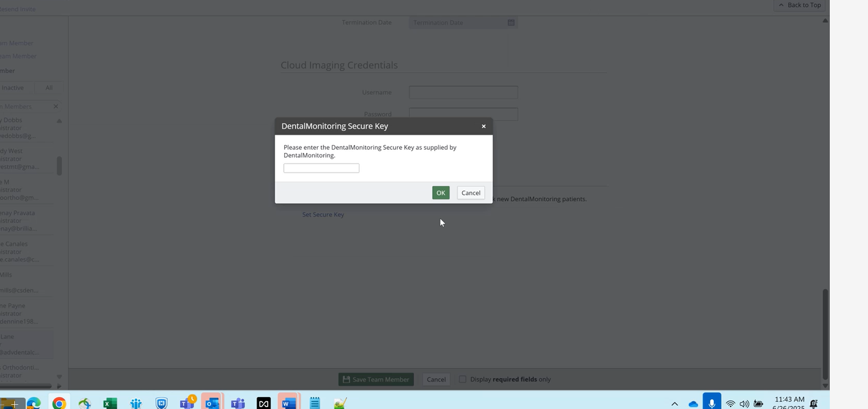Open the blue shield app in taskbar
Image resolution: width=868 pixels, height=409 pixels.
pyautogui.click(x=161, y=404)
